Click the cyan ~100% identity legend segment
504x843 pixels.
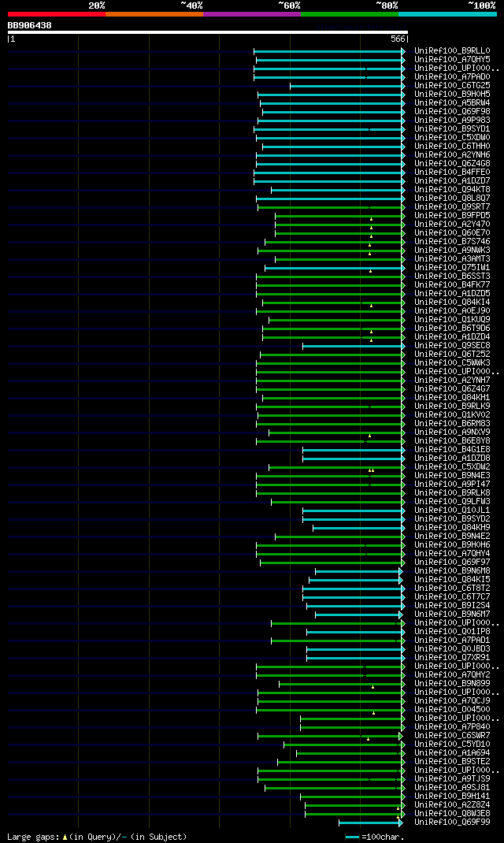(447, 14)
